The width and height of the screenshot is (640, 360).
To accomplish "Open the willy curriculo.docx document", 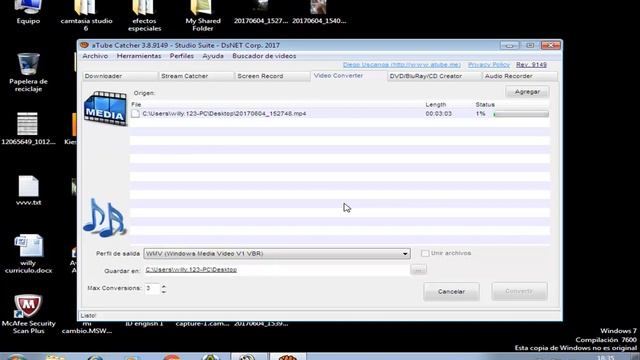I will [x=28, y=254].
